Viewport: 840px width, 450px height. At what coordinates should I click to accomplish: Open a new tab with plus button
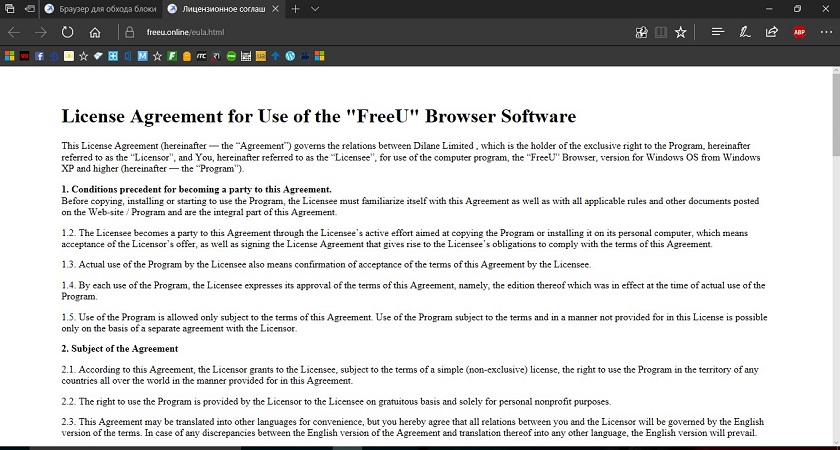pyautogui.click(x=296, y=9)
